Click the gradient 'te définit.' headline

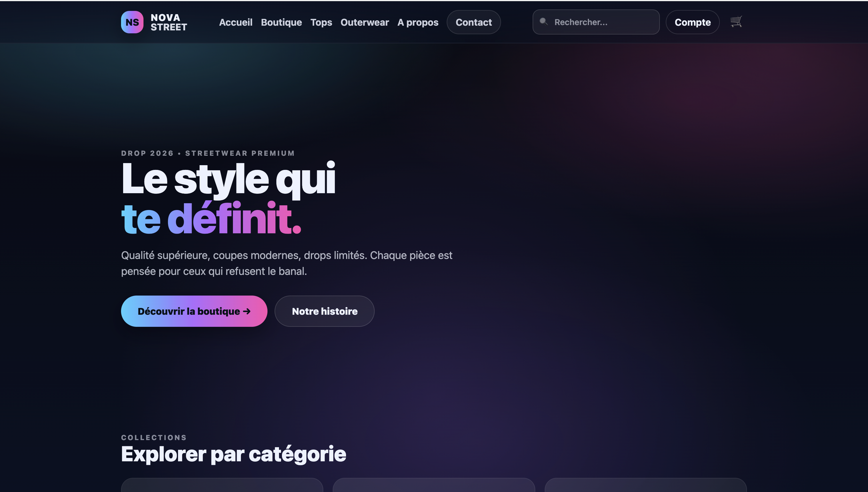tap(211, 219)
